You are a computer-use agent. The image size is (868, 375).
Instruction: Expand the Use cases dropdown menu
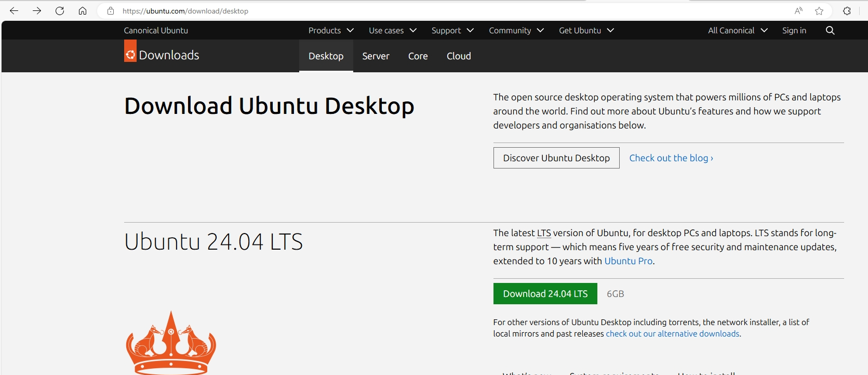click(x=393, y=30)
